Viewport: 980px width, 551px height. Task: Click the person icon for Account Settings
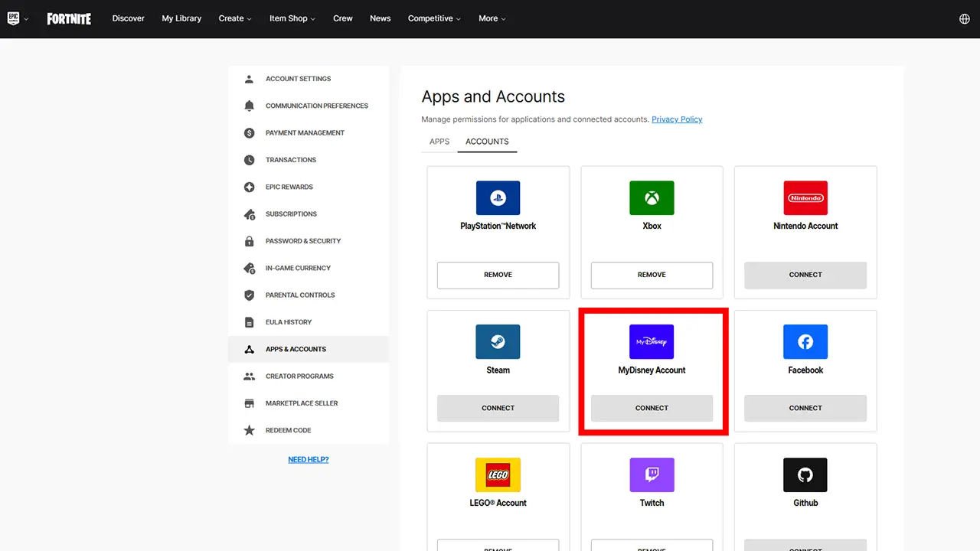pyautogui.click(x=249, y=79)
